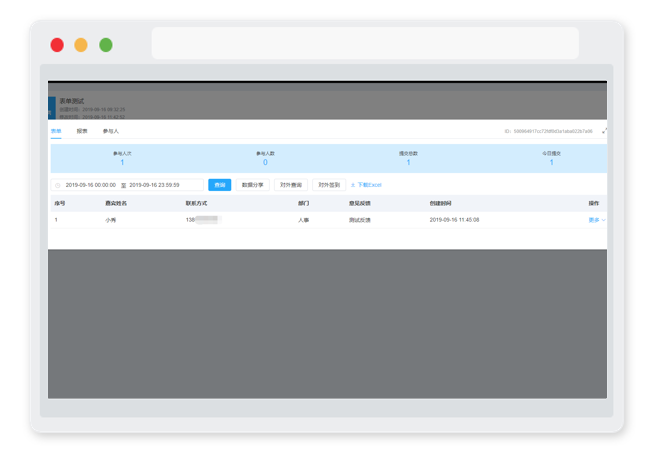Click the 意见反馈 column header
660x460 pixels.
359,203
